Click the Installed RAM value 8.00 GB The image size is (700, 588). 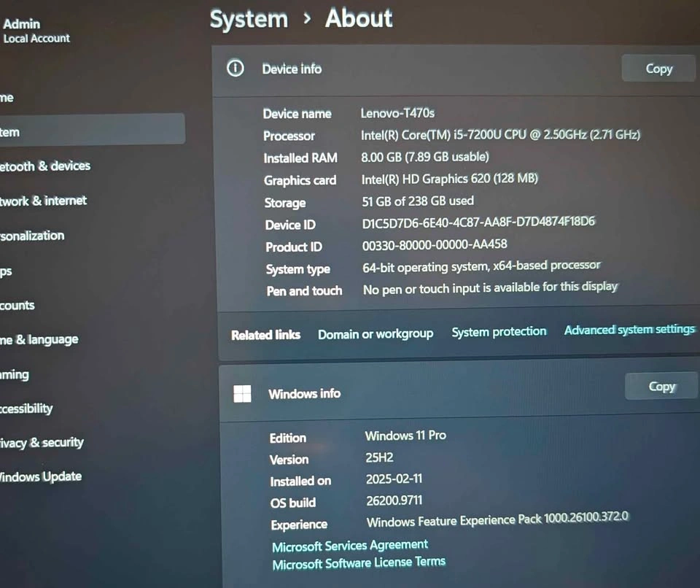[425, 157]
